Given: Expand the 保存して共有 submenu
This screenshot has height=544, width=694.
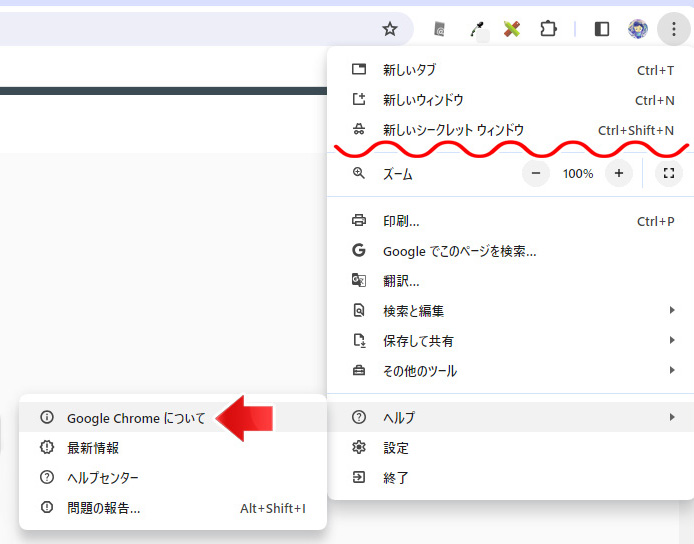Looking at the screenshot, I should click(x=511, y=341).
